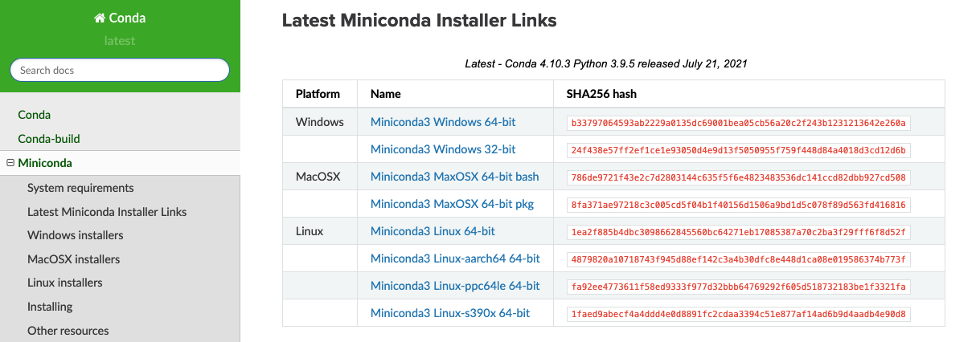
Task: Download Miniconda3 Windows 64-bit
Action: click(443, 123)
